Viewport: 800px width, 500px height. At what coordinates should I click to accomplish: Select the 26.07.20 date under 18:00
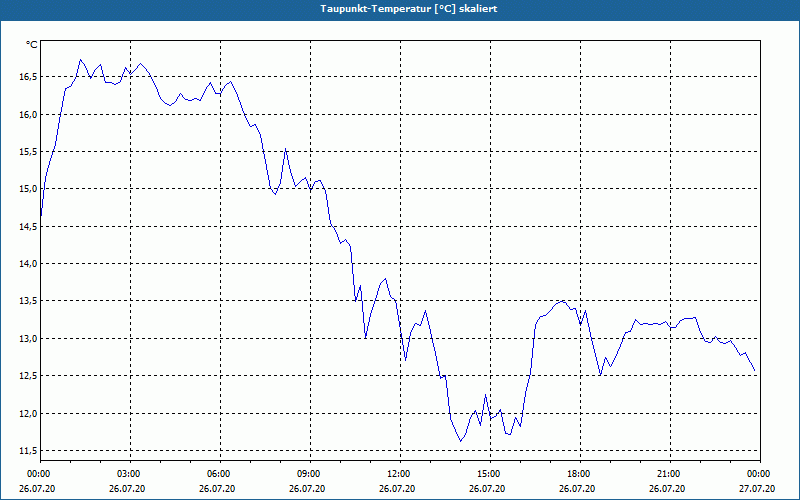tap(577, 489)
